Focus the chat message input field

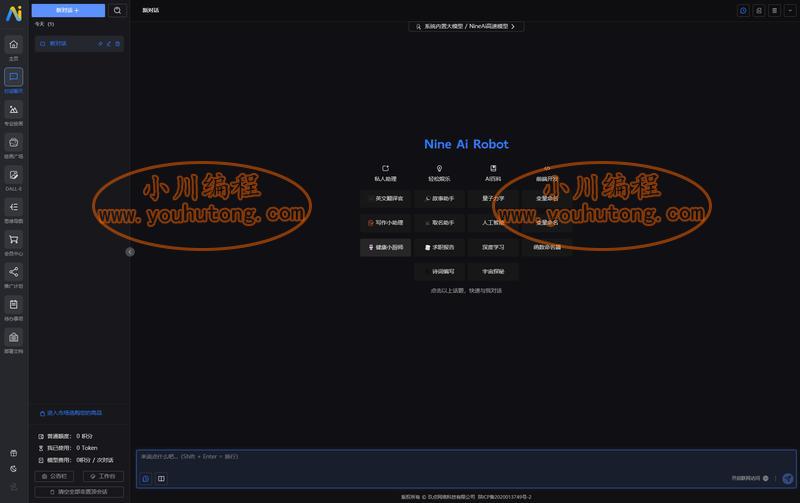coord(466,469)
